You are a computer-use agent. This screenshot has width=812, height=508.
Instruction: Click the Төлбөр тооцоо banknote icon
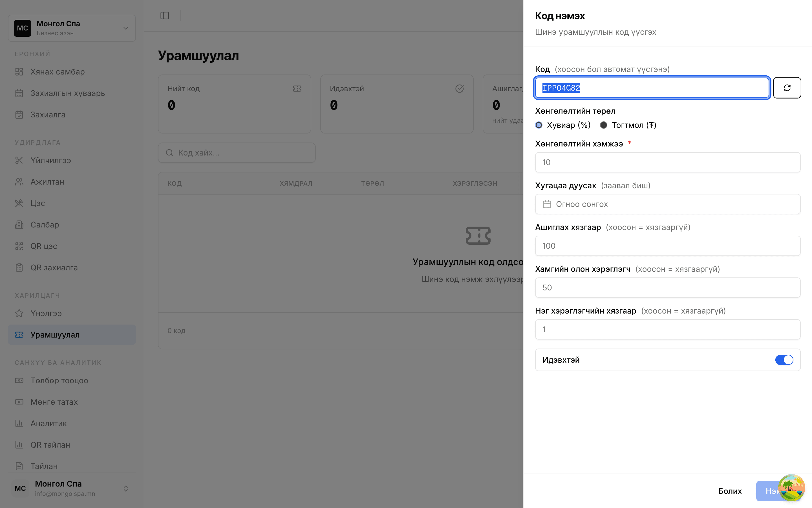coord(19,380)
